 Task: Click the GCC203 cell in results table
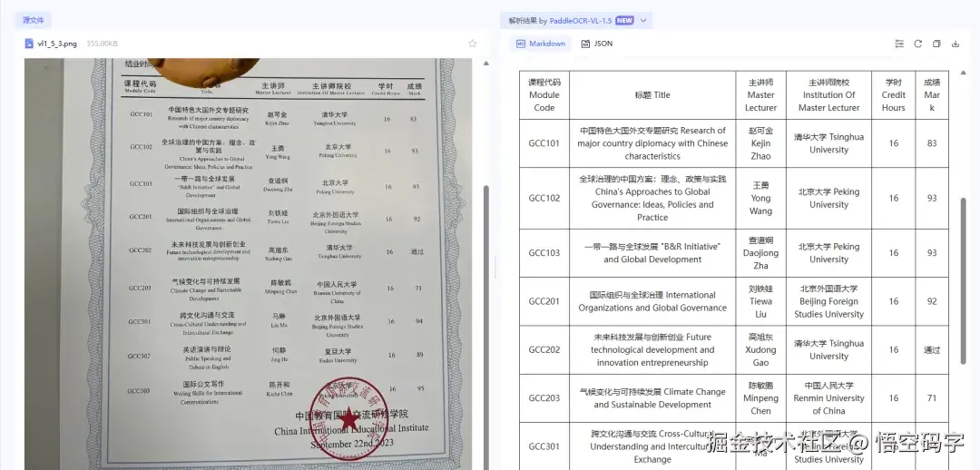click(544, 398)
